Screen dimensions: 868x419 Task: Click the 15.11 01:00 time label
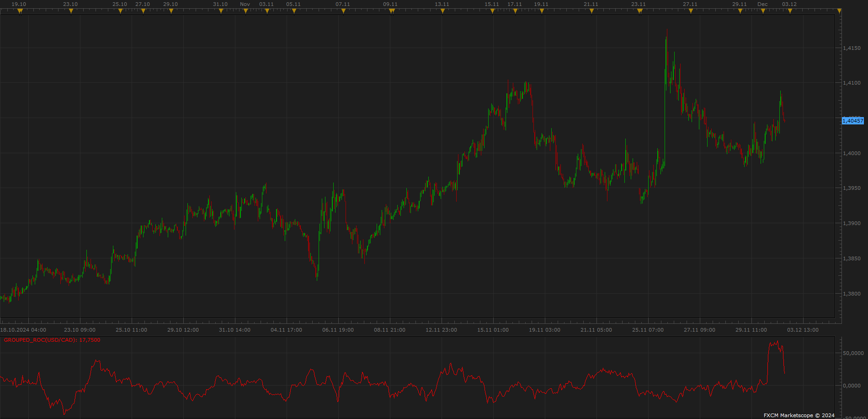493,330
